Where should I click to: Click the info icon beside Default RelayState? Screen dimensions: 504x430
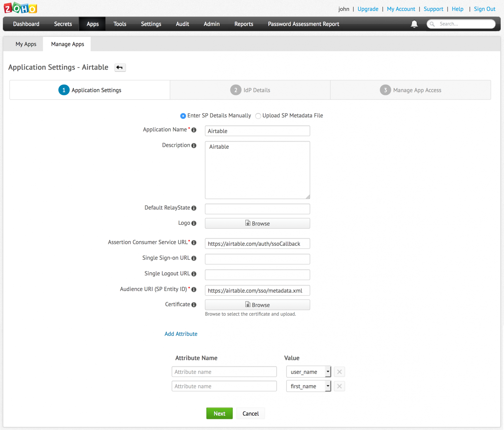coord(194,208)
